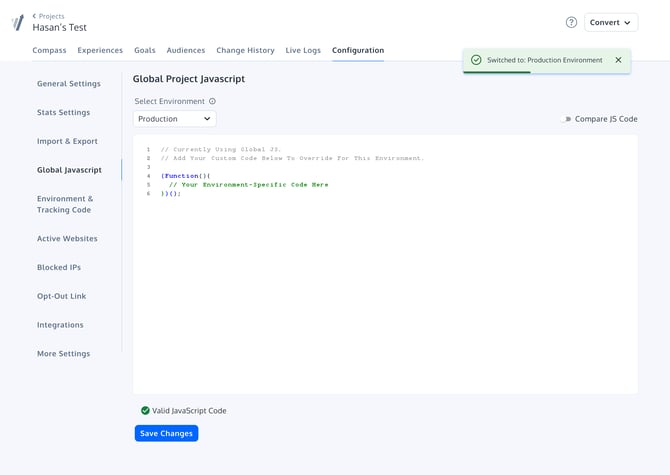Open Stats Settings in sidebar

[x=63, y=112]
